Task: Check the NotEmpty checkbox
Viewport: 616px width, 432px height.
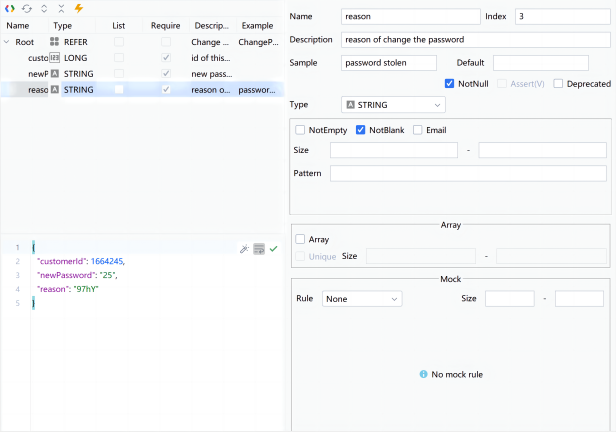Action: [301, 130]
